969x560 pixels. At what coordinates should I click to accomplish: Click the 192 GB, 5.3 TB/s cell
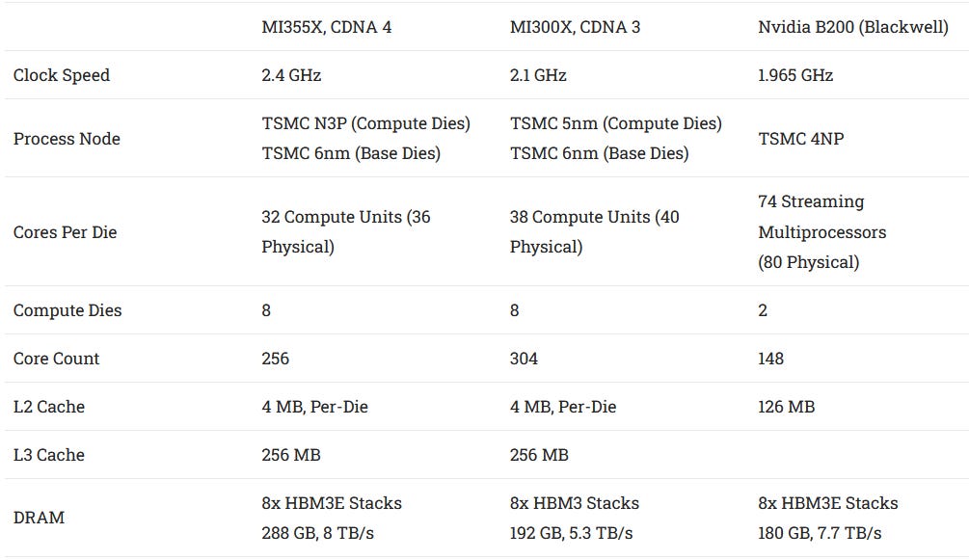[571, 533]
